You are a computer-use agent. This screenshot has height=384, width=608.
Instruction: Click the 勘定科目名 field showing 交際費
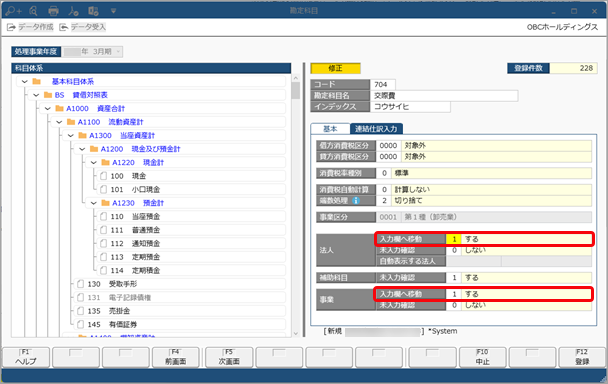(x=444, y=95)
